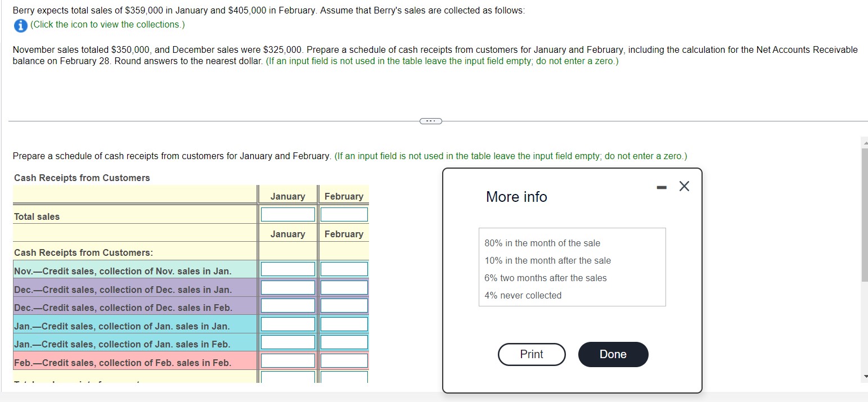Image resolution: width=868 pixels, height=402 pixels.
Task: Close the More info window
Action: (x=684, y=186)
